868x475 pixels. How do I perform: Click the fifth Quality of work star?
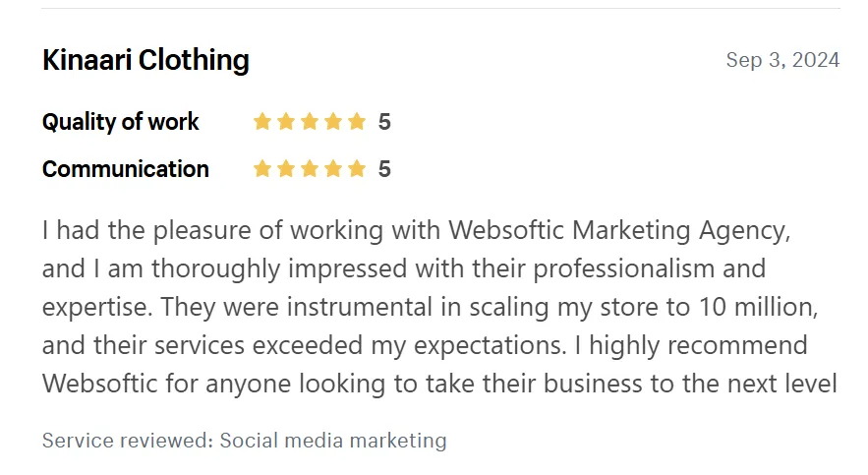(357, 121)
